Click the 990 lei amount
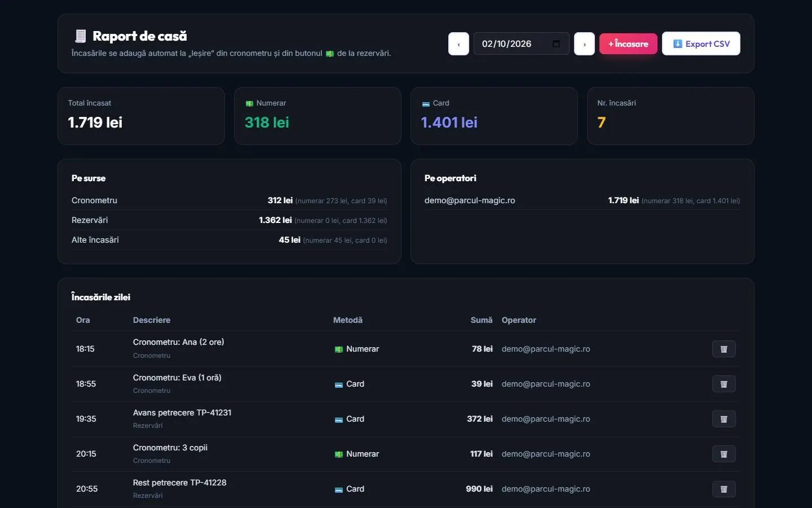812x508 pixels. 479,489
